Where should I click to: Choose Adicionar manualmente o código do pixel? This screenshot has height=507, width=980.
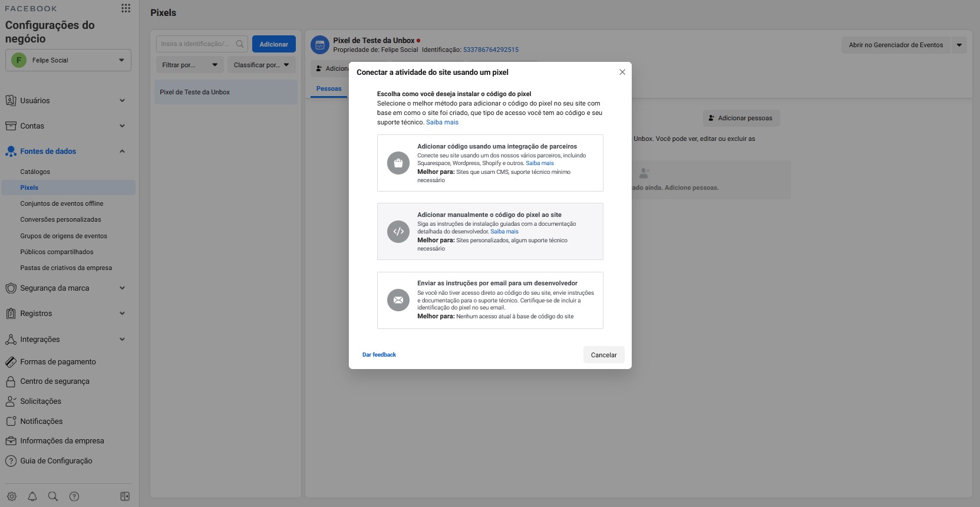[490, 232]
